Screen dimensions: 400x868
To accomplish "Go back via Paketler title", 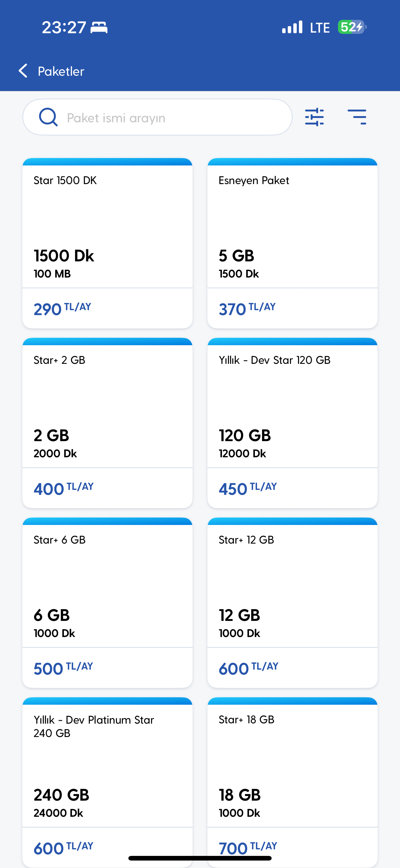I will click(x=61, y=71).
